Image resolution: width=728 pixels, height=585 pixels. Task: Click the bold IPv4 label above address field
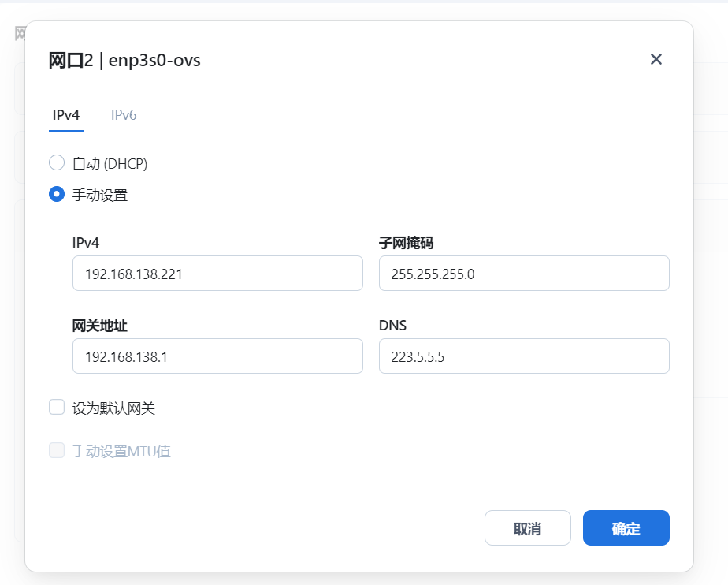[x=87, y=243]
